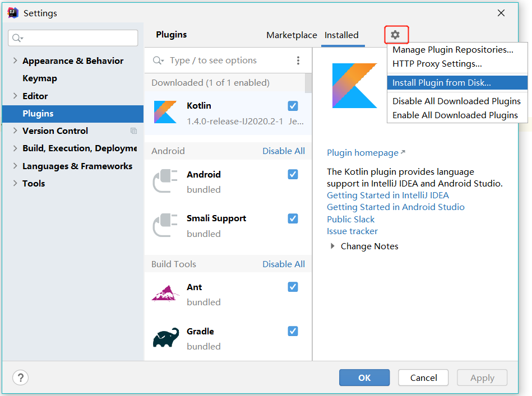Expand the Version Control node arrow
This screenshot has width=532, height=396.
click(15, 131)
